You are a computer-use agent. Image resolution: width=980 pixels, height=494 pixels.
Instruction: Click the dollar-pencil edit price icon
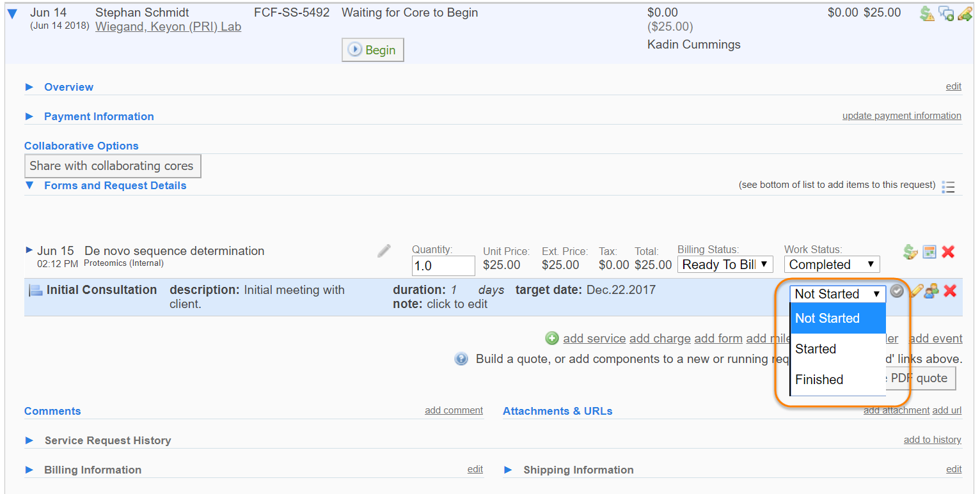tap(910, 252)
